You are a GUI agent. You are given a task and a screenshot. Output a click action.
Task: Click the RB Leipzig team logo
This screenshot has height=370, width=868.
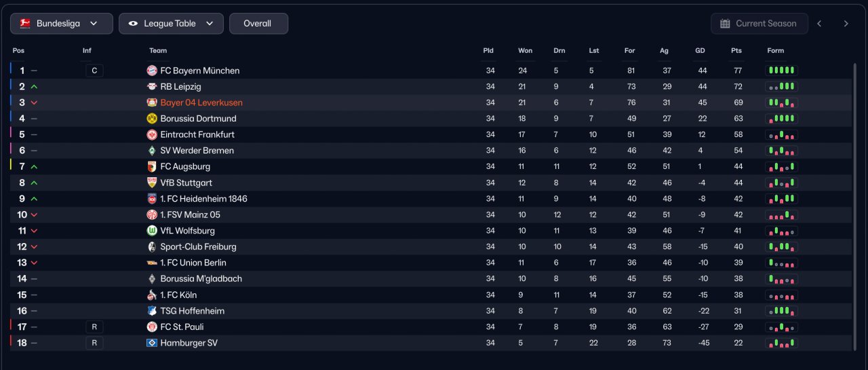tap(152, 87)
